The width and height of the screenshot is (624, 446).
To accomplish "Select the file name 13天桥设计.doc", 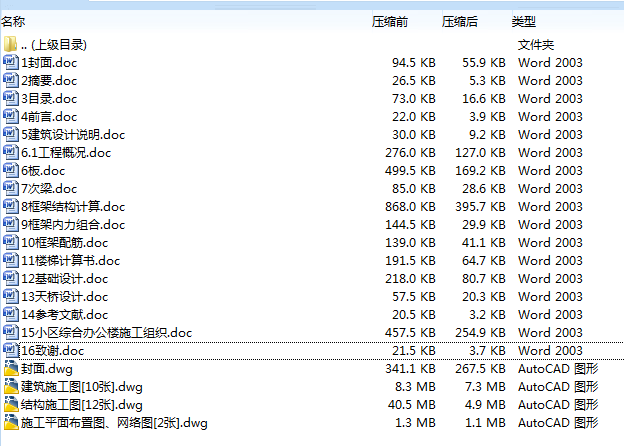I will click(64, 296).
